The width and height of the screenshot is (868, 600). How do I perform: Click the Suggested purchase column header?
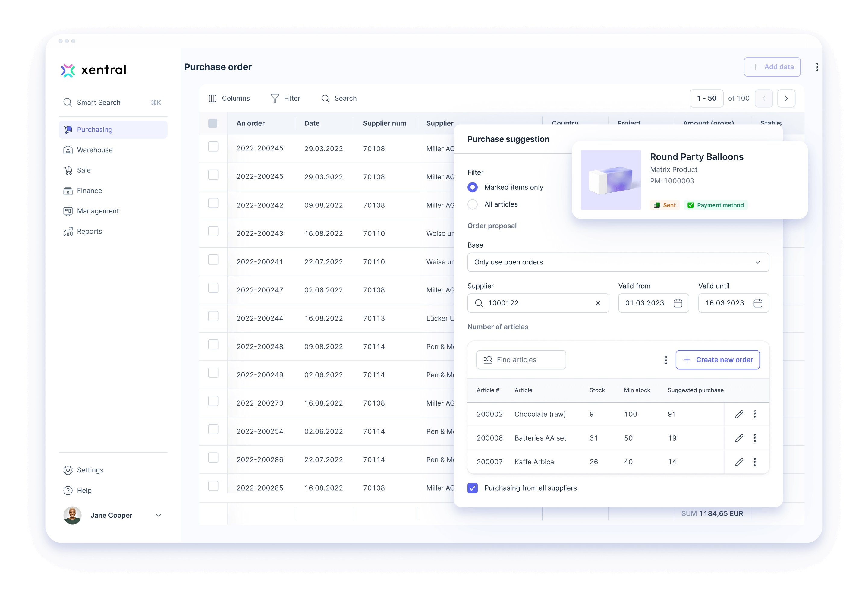(x=695, y=390)
